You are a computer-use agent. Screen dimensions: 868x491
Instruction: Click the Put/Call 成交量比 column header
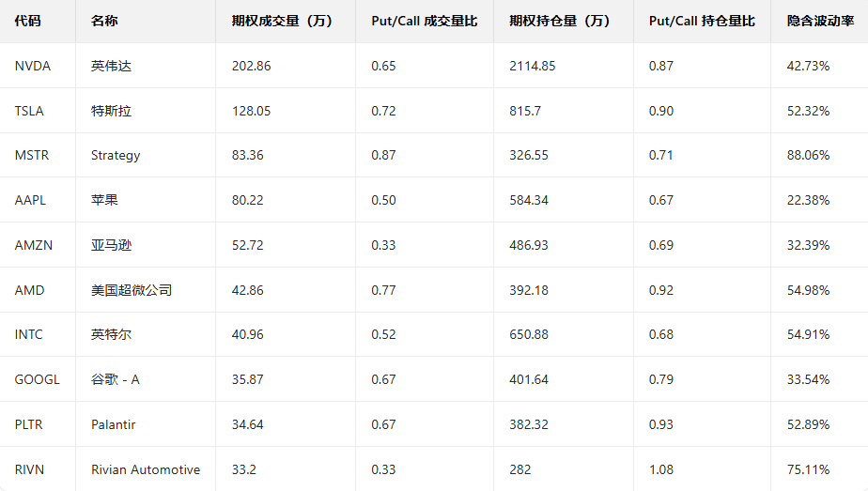coord(425,21)
